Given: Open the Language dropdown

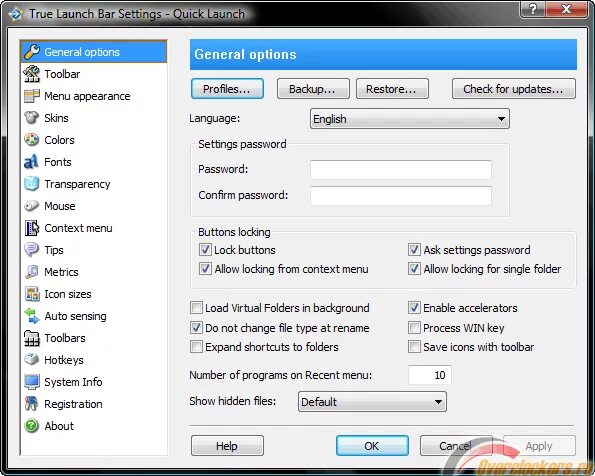Looking at the screenshot, I should [x=409, y=119].
